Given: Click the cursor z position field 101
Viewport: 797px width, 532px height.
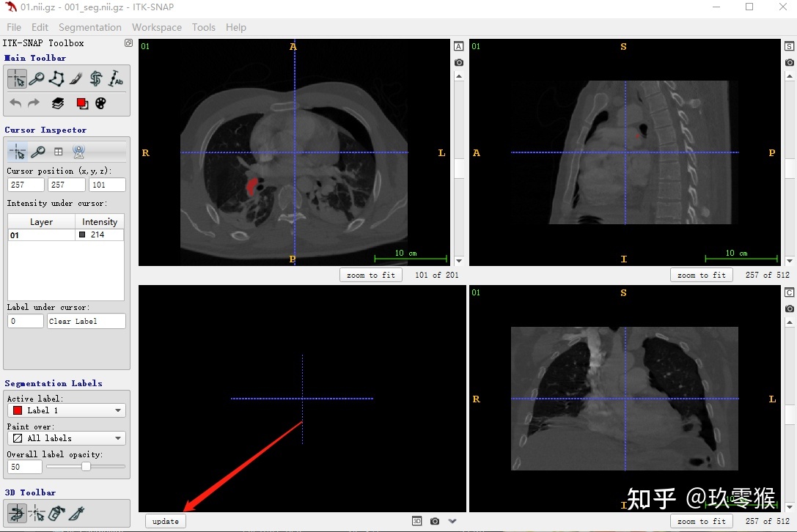Looking at the screenshot, I should coord(107,185).
